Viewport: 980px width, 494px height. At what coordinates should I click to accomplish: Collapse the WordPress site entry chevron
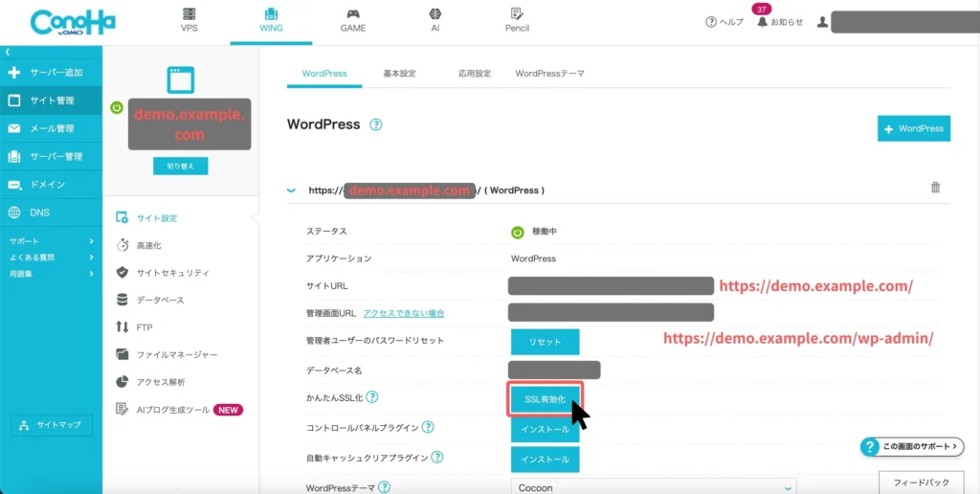(291, 191)
